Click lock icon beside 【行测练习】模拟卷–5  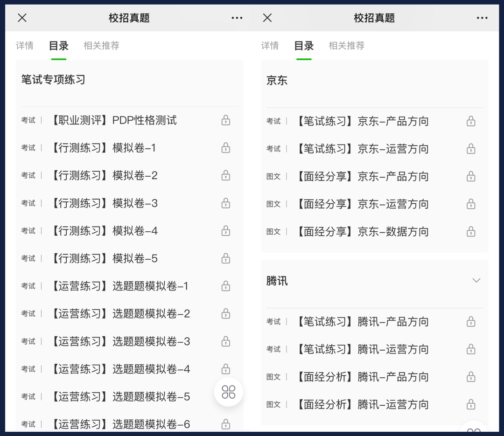point(226,258)
